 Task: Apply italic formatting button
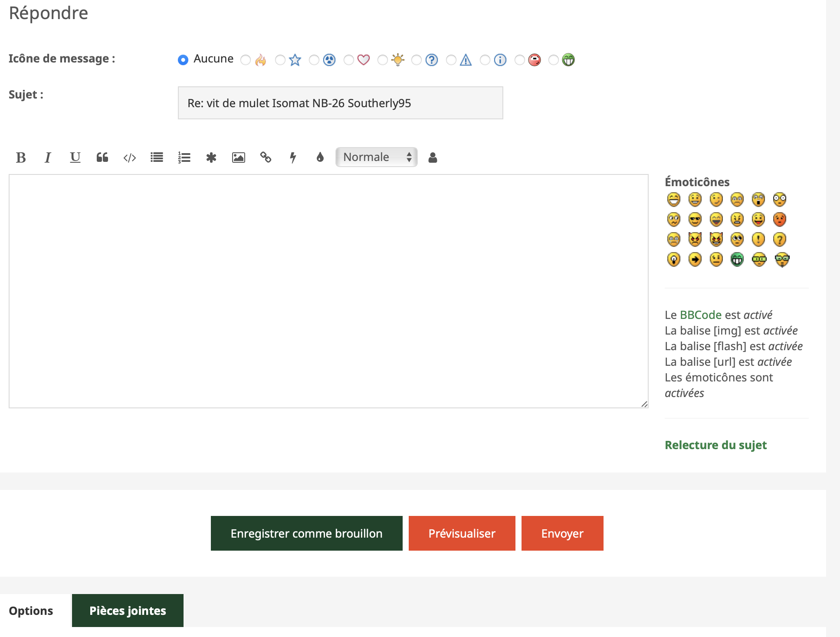[48, 158]
